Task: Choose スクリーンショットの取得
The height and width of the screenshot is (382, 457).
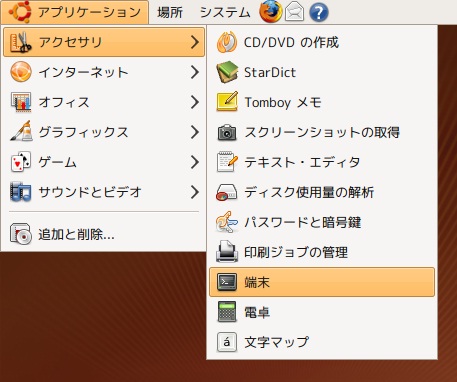Action: pos(322,132)
